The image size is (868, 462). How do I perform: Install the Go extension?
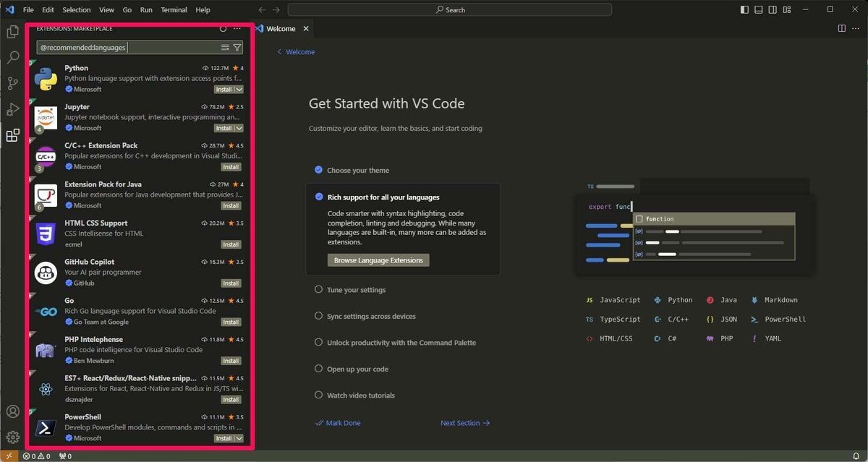coord(231,322)
